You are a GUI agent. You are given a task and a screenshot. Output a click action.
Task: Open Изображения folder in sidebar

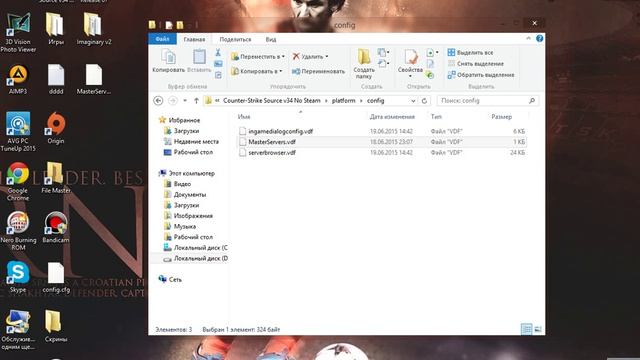pos(193,216)
